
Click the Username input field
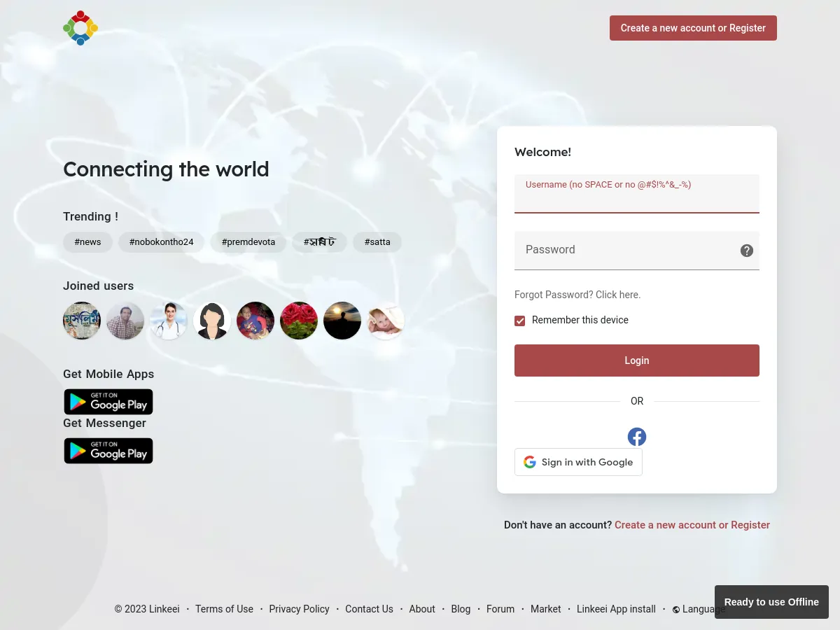click(636, 198)
